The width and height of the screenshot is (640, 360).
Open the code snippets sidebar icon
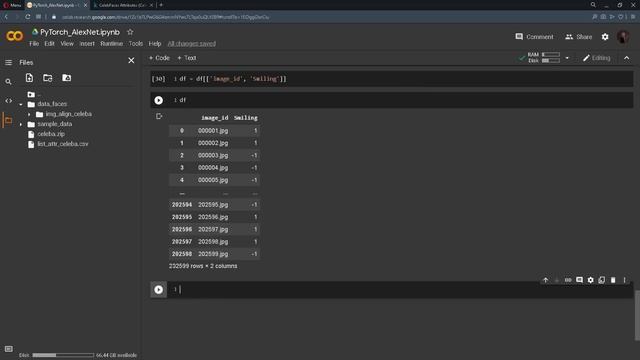[x=8, y=101]
